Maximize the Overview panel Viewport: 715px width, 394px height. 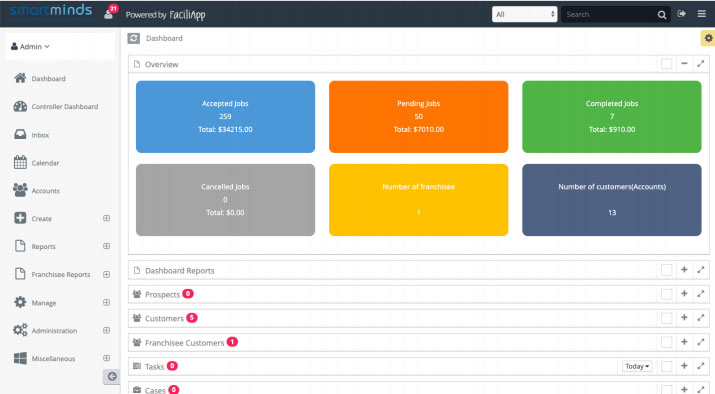coord(701,64)
